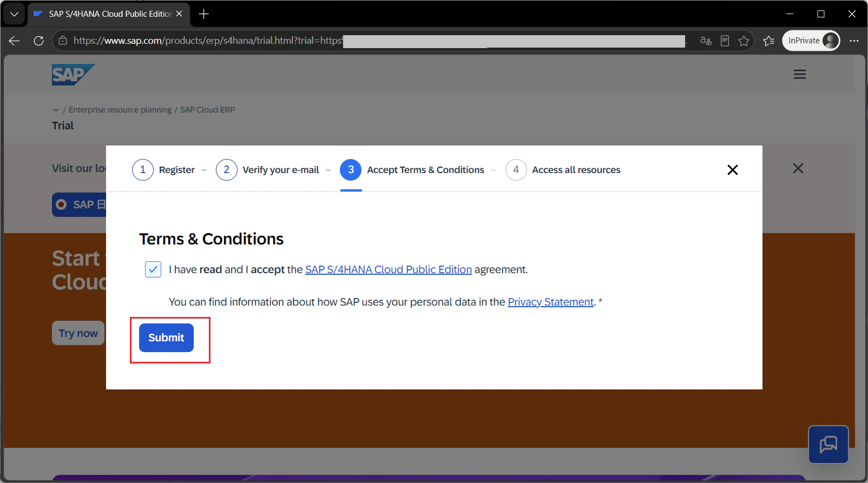Screen dimensions: 868x483
Task: Open browser settings and more menu
Action: (854, 41)
